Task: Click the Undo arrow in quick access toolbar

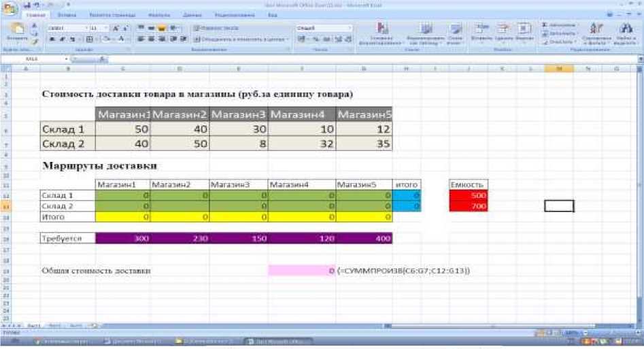Action: point(37,5)
